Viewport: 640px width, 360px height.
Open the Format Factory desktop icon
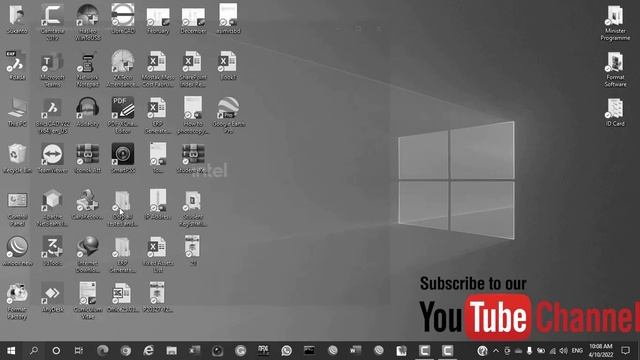17,301
